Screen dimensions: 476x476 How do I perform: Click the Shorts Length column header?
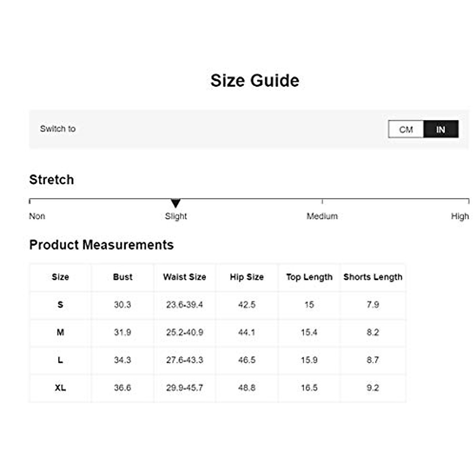[373, 277]
